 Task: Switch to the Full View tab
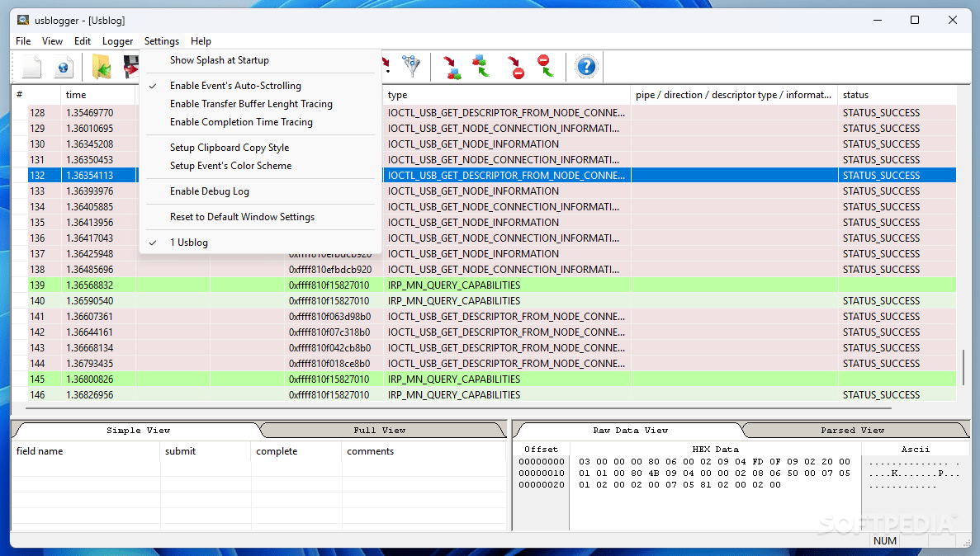(x=380, y=431)
